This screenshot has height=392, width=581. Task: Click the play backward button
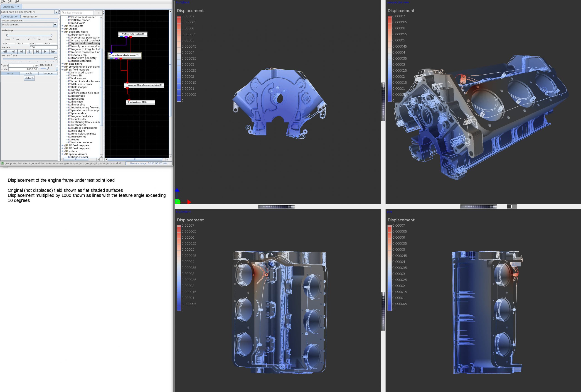pos(13,52)
